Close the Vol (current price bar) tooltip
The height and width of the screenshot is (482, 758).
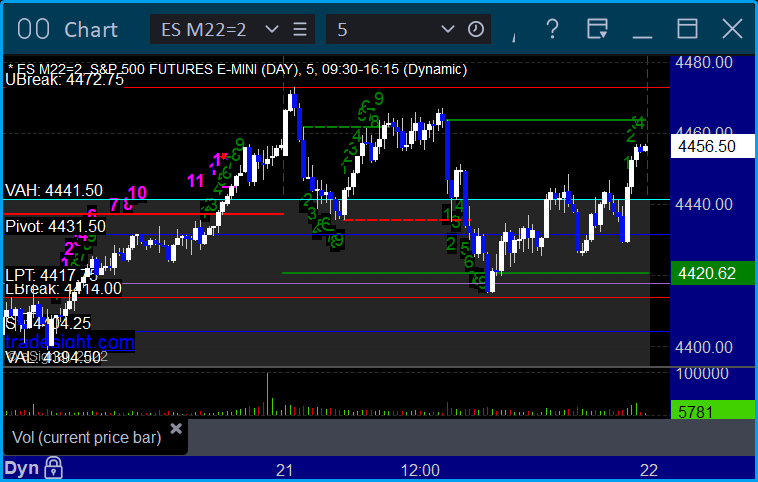pyautogui.click(x=176, y=428)
